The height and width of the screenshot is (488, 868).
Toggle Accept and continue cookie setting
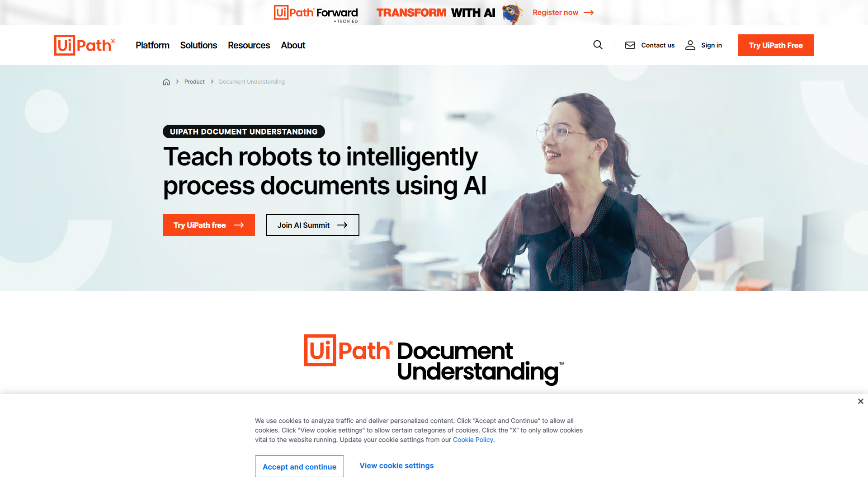coord(299,467)
